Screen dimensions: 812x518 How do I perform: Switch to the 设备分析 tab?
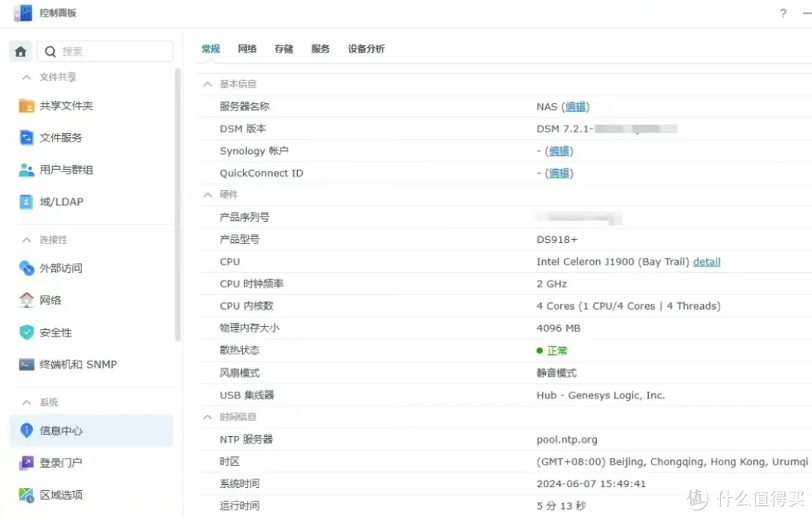[366, 48]
